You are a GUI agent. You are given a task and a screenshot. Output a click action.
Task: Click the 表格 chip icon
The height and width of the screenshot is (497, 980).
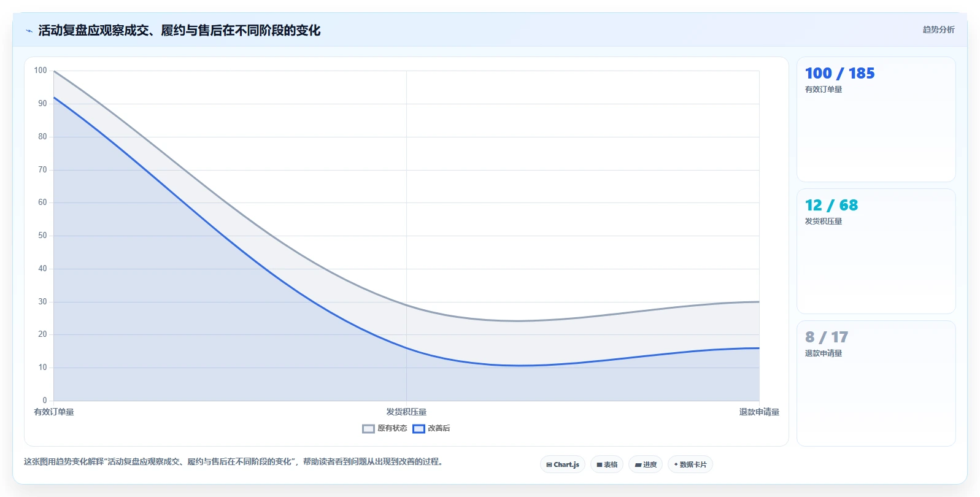(600, 465)
